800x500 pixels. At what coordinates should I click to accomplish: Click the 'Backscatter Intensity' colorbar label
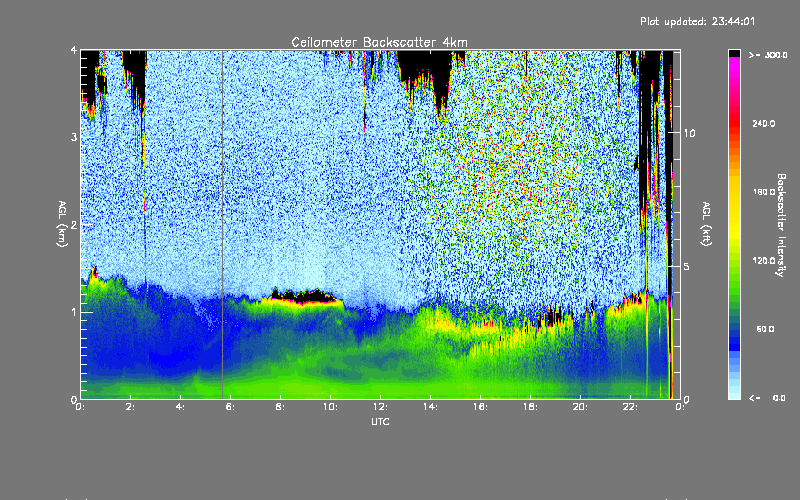tap(780, 225)
